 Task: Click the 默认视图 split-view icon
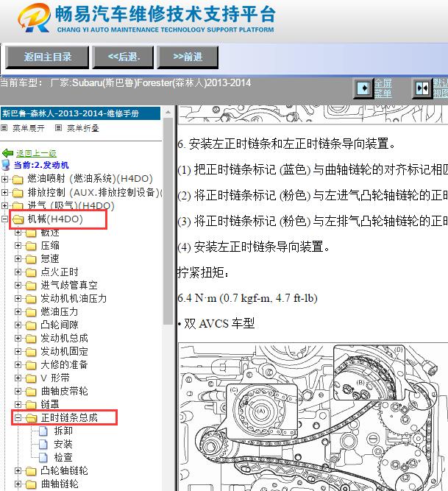(422, 88)
